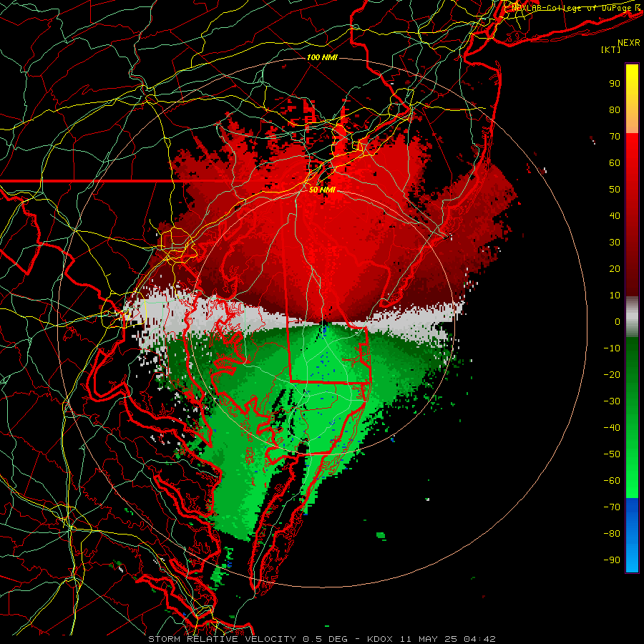The width and height of the screenshot is (644, 644).
Task: Select the "-10" value on velocity scale
Action: click(x=612, y=348)
